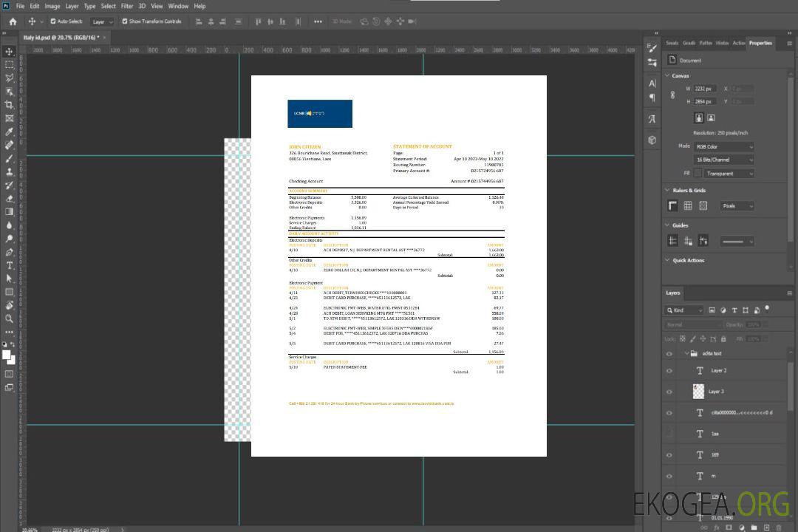Click the canvas width input field
798x532 pixels.
704,89
